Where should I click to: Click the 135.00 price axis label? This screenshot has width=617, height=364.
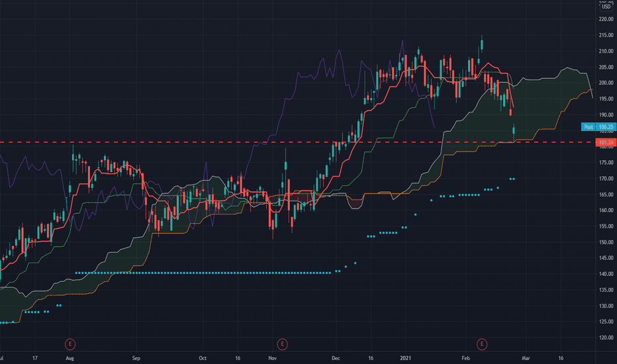click(x=606, y=290)
